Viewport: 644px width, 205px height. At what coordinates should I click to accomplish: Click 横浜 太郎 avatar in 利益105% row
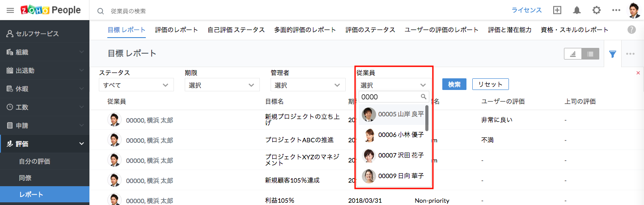pos(114,199)
